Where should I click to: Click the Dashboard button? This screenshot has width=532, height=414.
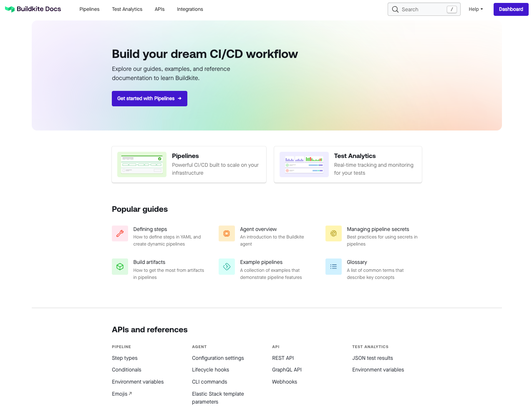[511, 9]
